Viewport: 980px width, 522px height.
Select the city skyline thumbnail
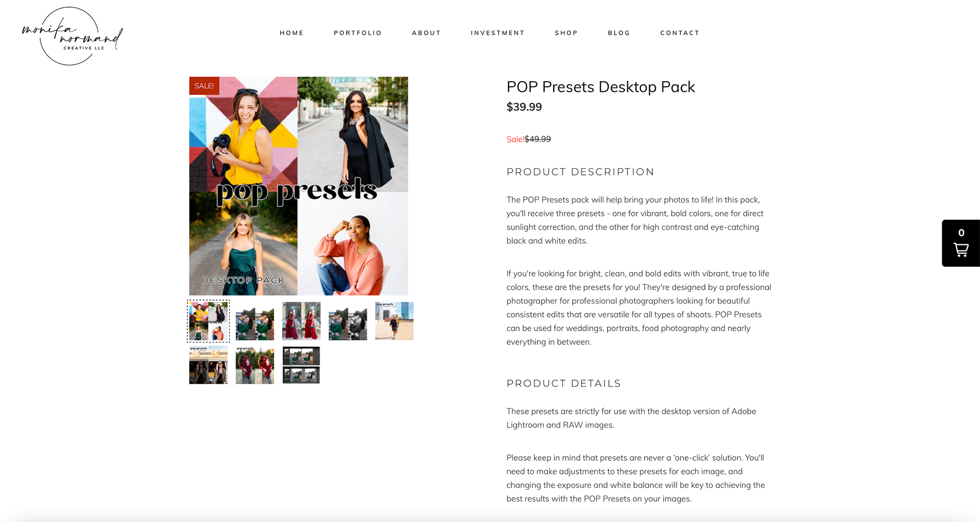click(x=394, y=321)
